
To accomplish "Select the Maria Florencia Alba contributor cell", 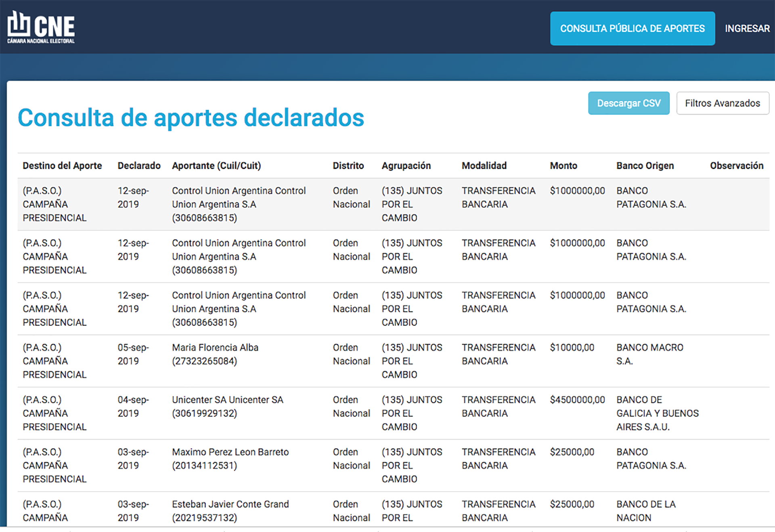I will pos(215,354).
